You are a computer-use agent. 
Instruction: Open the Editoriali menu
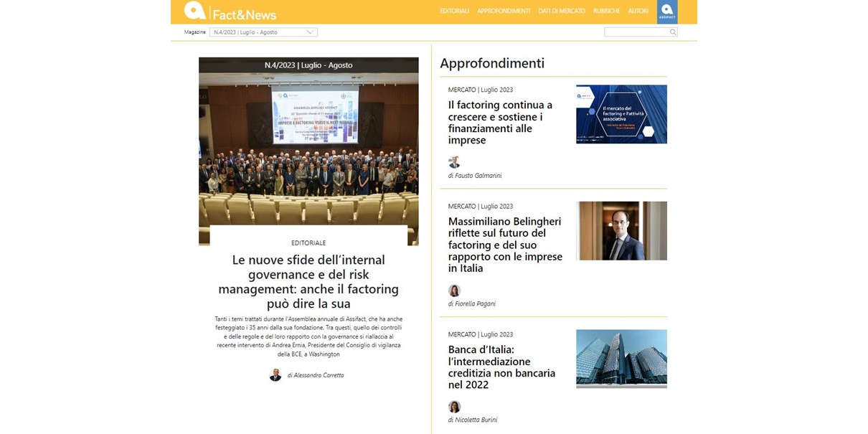click(x=454, y=11)
